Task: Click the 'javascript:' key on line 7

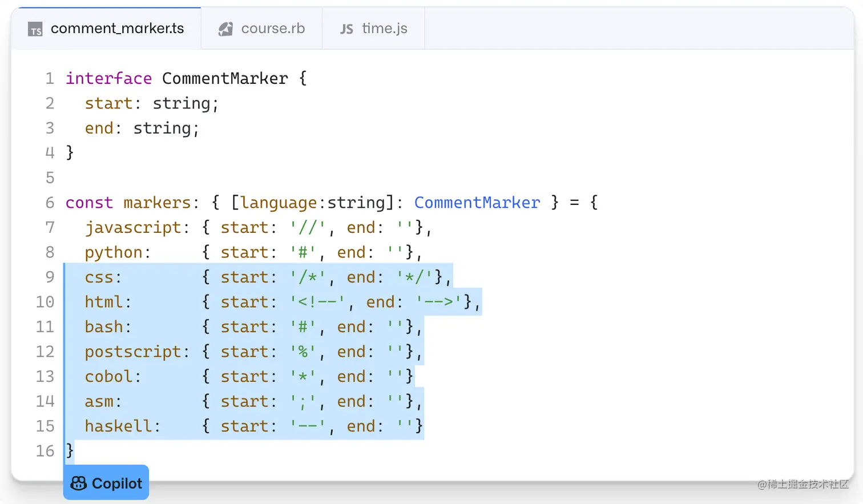Action: [137, 228]
